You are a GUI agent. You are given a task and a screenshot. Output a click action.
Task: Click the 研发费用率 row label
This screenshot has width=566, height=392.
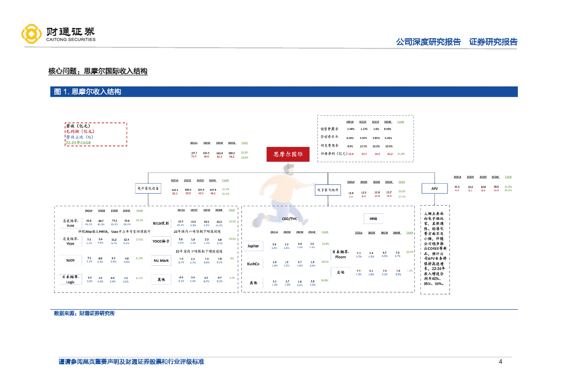pos(330,146)
